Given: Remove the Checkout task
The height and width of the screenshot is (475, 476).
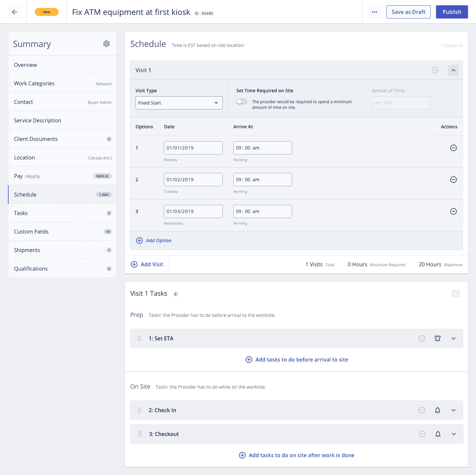Looking at the screenshot, I should point(422,434).
